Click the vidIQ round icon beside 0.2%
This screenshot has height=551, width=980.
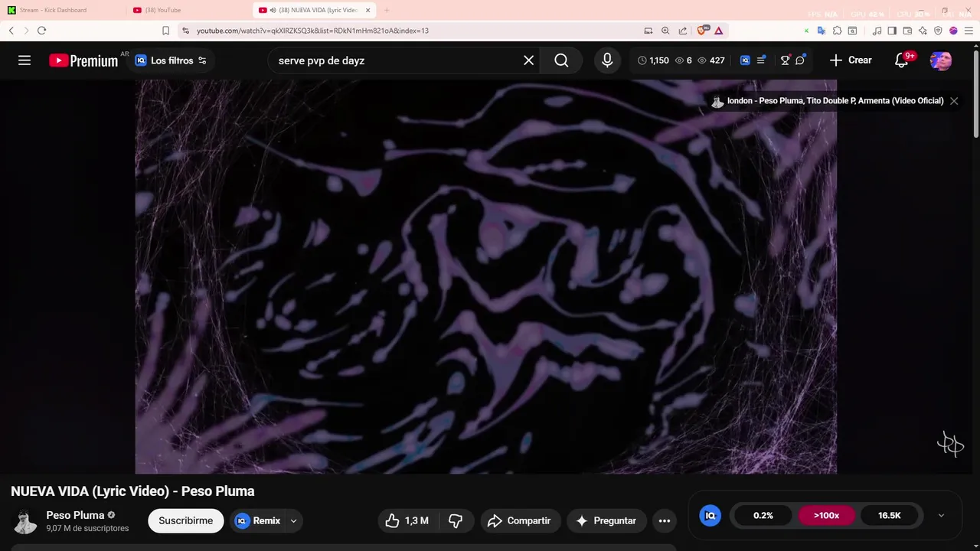(x=710, y=516)
